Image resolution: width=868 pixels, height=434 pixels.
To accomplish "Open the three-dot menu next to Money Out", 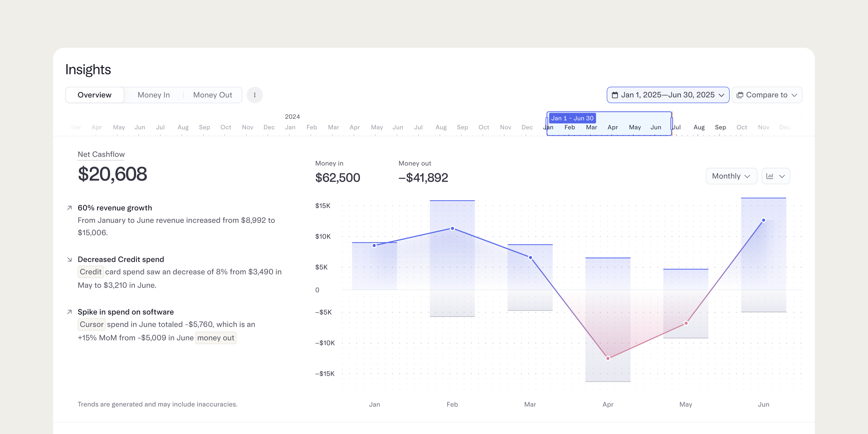I will pos(255,95).
